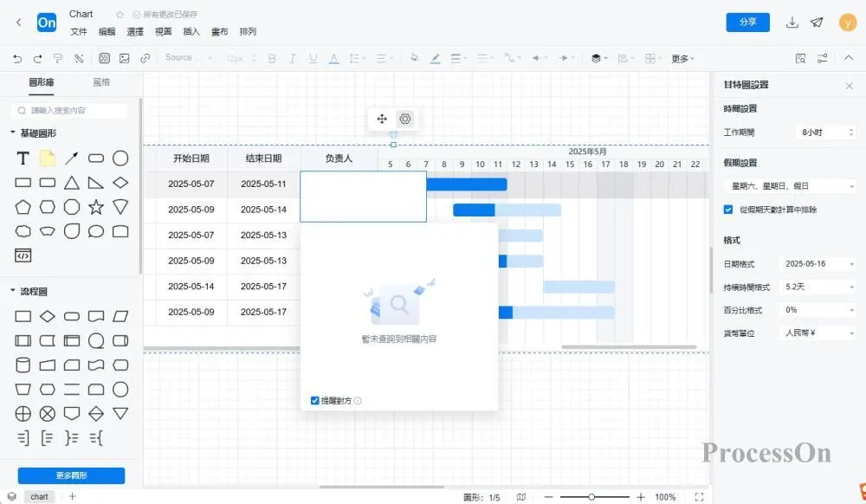Click start date cell 2025-05-14

pos(191,286)
